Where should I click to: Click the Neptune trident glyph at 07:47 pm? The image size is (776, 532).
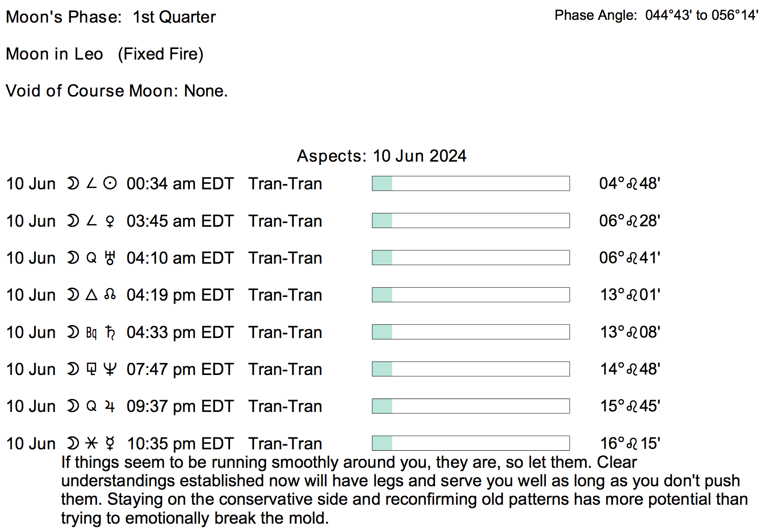point(110,369)
